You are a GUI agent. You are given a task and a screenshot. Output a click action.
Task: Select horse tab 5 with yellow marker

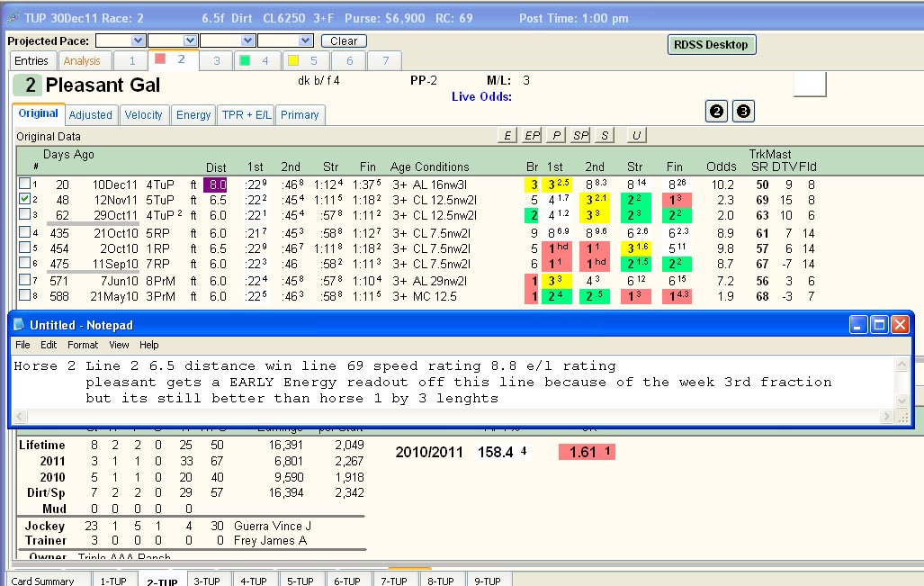point(305,60)
